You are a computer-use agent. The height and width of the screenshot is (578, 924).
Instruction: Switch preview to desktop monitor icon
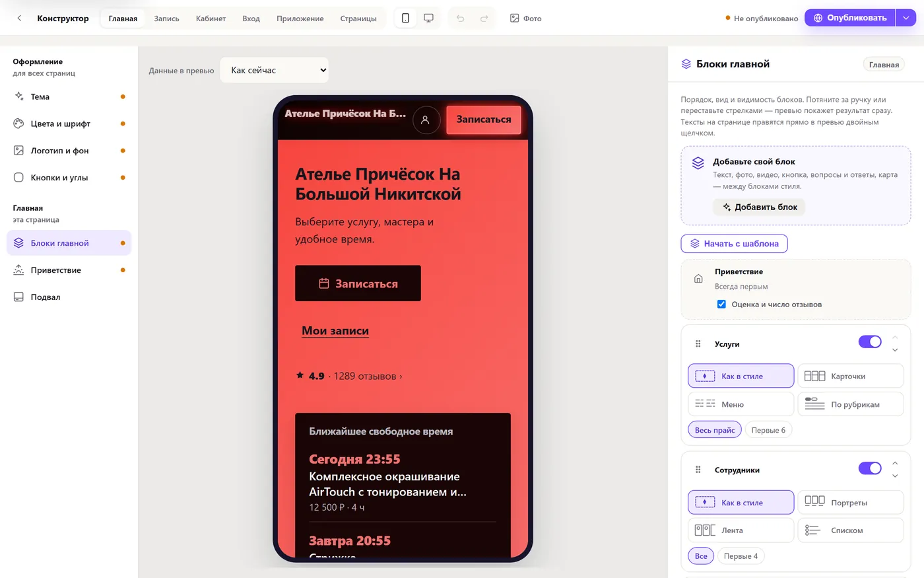pyautogui.click(x=428, y=18)
